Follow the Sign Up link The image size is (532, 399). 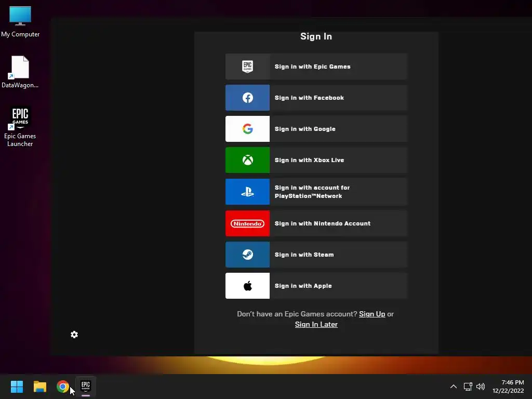click(x=372, y=314)
